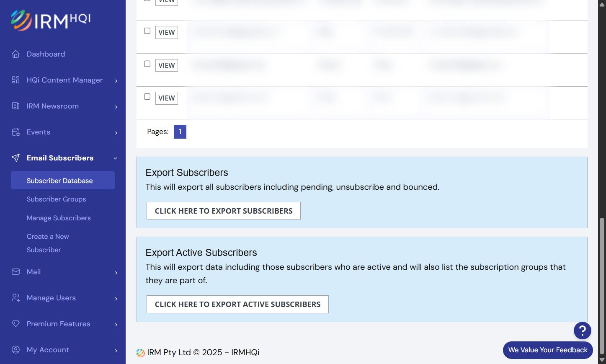Image resolution: width=606 pixels, height=364 pixels.
Task: Expand the IRM Newsroom submenu arrow
Action: click(x=116, y=107)
